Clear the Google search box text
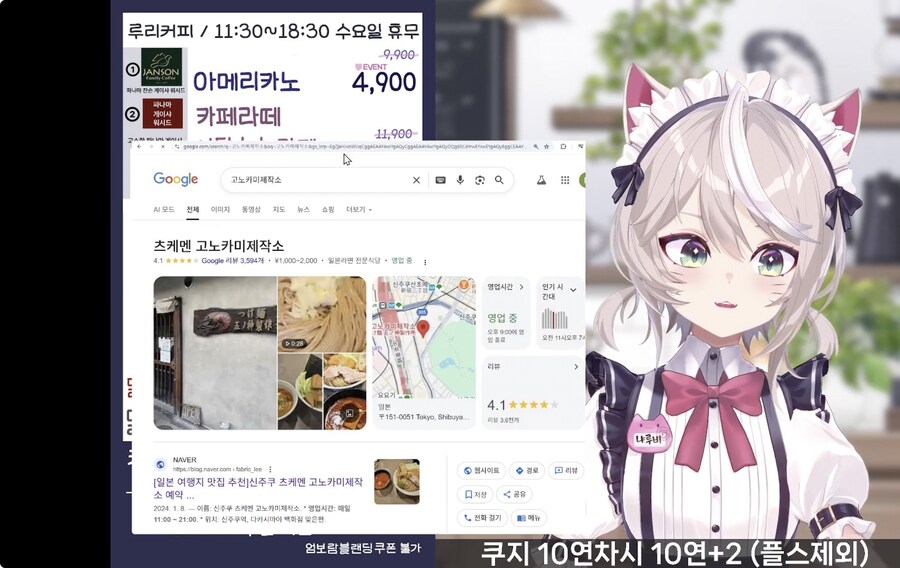The width and height of the screenshot is (900, 568). click(416, 180)
